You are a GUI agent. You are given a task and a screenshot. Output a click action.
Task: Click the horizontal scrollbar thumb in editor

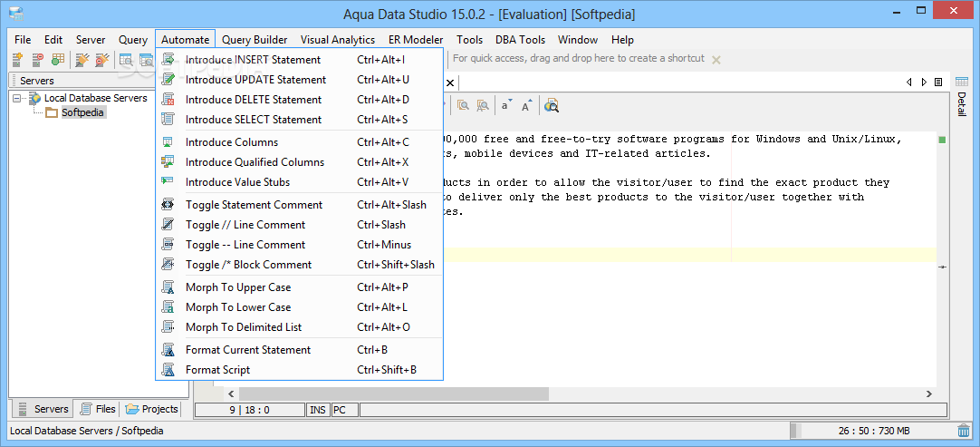click(394, 394)
